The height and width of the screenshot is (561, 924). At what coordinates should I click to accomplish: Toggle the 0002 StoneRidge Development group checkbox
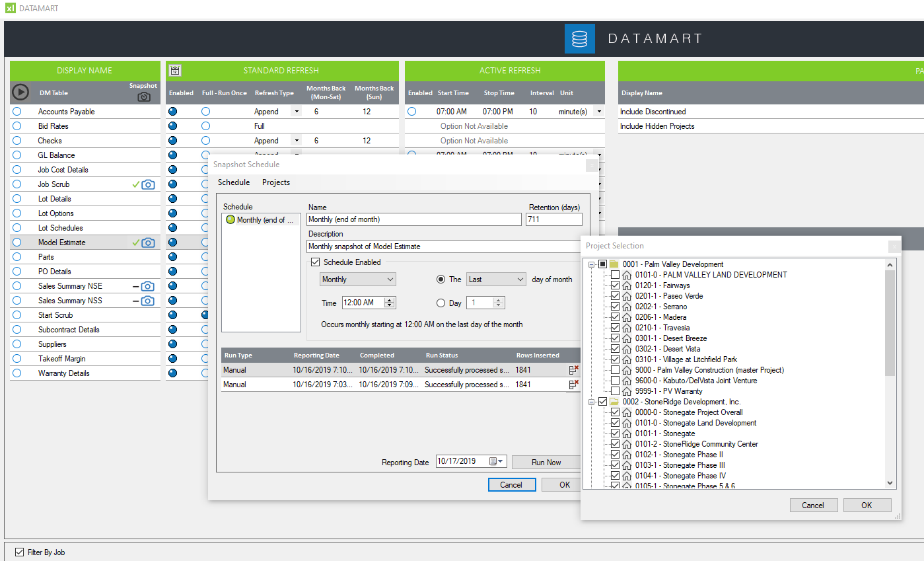point(602,402)
